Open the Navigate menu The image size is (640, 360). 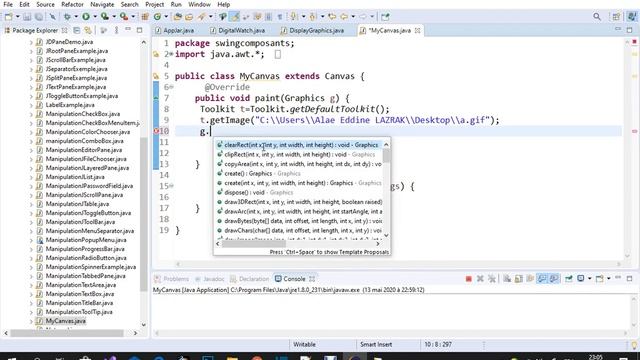[102, 4]
